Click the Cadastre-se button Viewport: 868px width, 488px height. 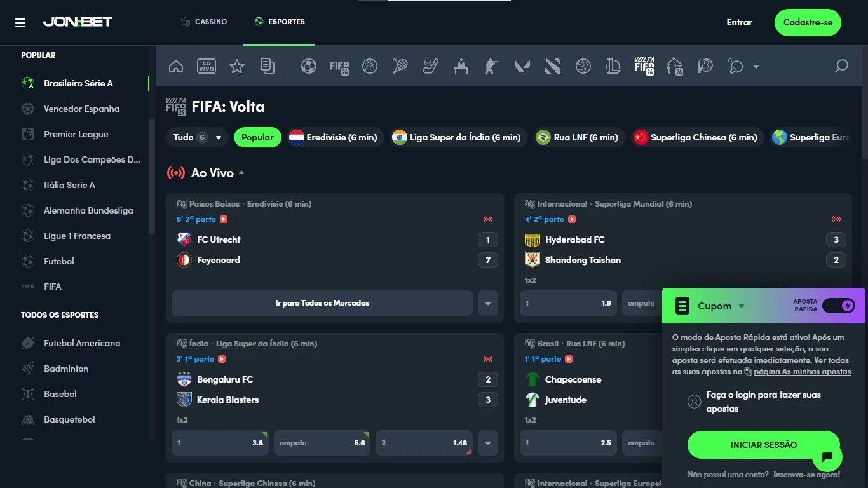coord(808,22)
